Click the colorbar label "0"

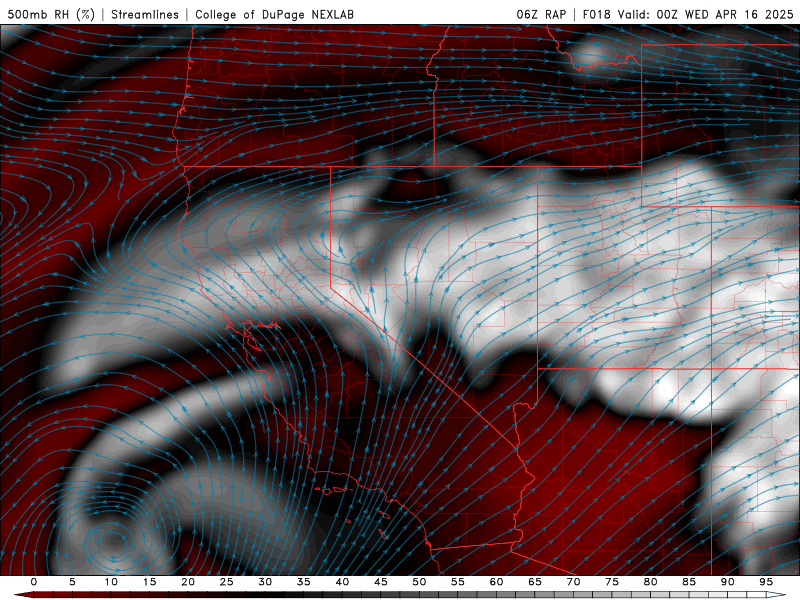coord(34,582)
